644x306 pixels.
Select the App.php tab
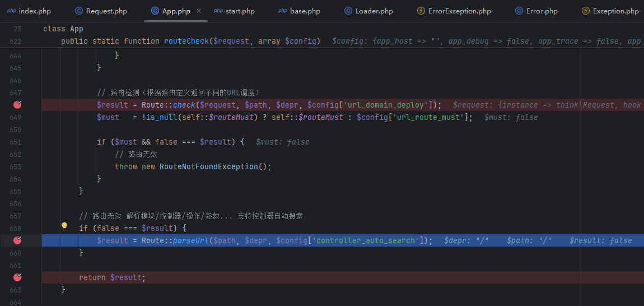pyautogui.click(x=171, y=11)
